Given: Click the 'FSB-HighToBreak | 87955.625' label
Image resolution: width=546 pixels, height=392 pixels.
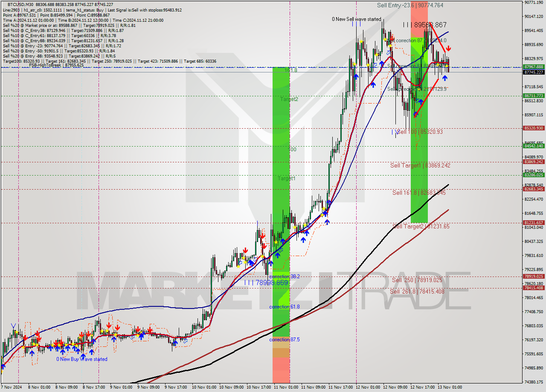Looking at the screenshot, I should tap(56, 65).
